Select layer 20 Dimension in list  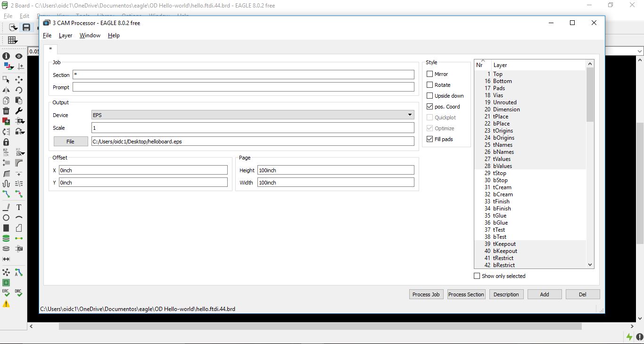(530, 109)
